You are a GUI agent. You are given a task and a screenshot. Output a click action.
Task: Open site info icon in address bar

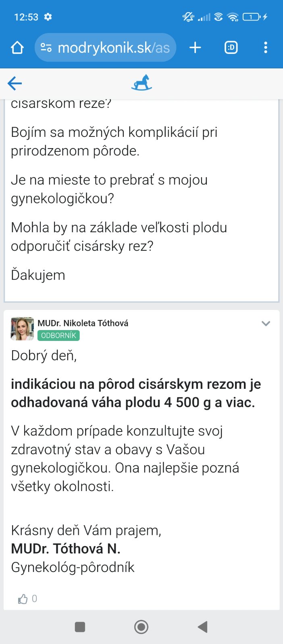point(46,48)
